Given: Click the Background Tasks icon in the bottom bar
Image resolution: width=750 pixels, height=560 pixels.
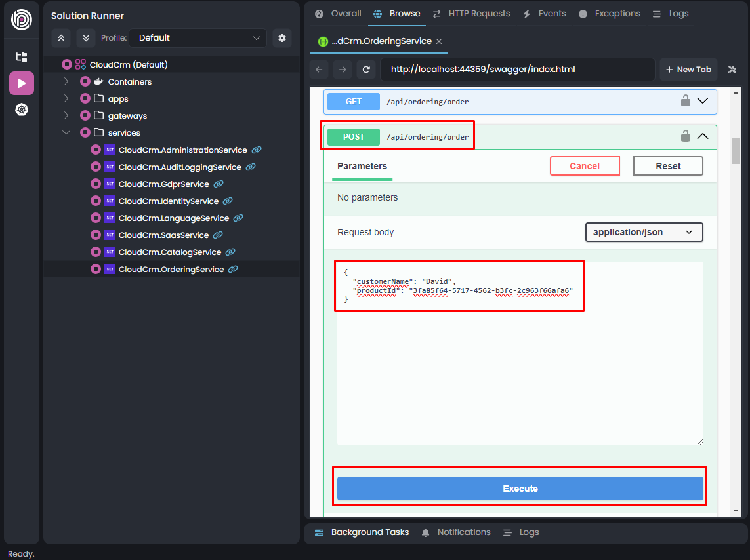Looking at the screenshot, I should (x=319, y=532).
